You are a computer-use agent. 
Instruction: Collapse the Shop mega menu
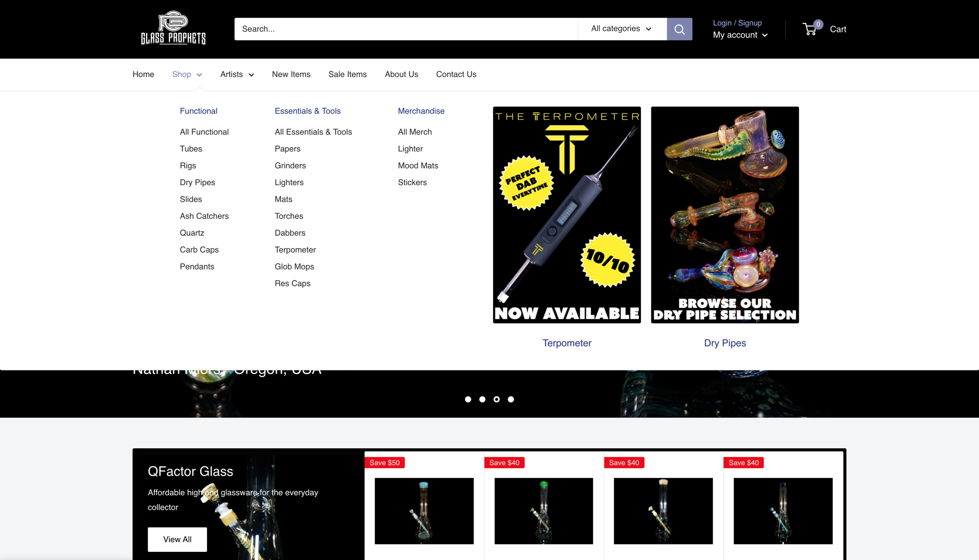[187, 74]
